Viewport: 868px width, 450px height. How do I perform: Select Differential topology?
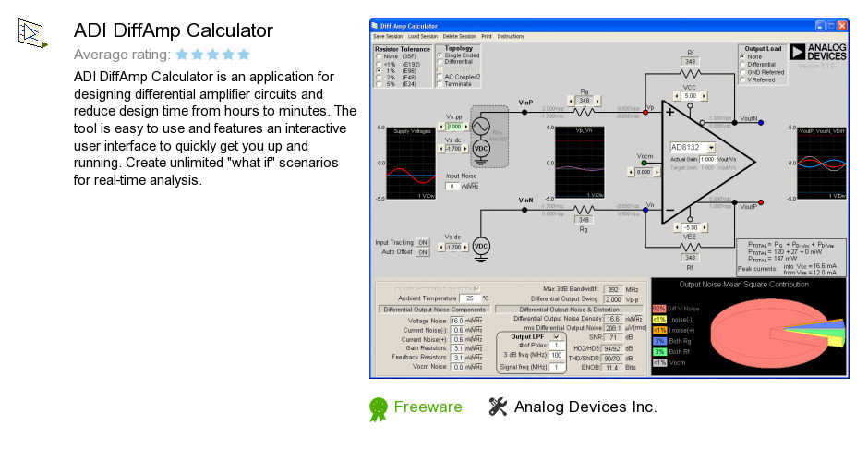click(440, 62)
